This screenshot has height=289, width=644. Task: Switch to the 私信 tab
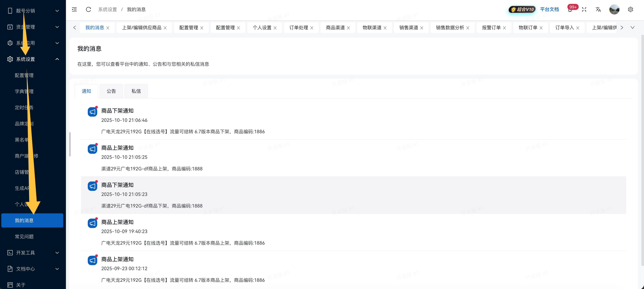136,91
